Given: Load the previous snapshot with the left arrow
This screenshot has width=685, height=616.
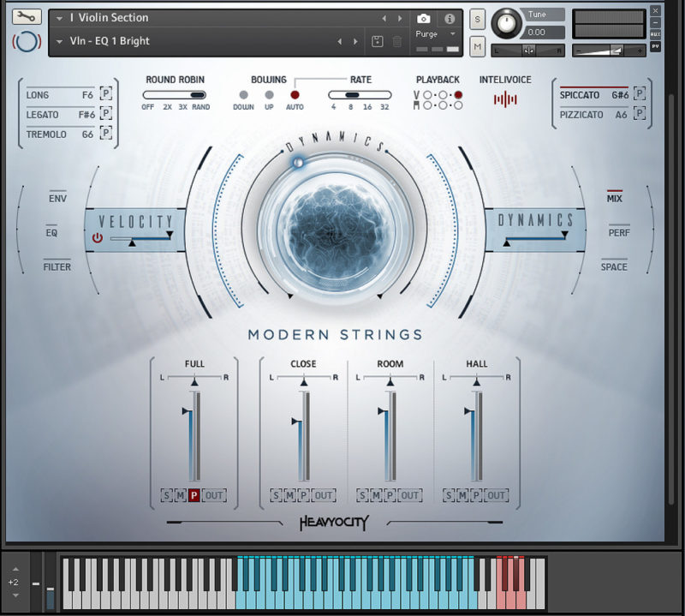Looking at the screenshot, I should pyautogui.click(x=339, y=41).
